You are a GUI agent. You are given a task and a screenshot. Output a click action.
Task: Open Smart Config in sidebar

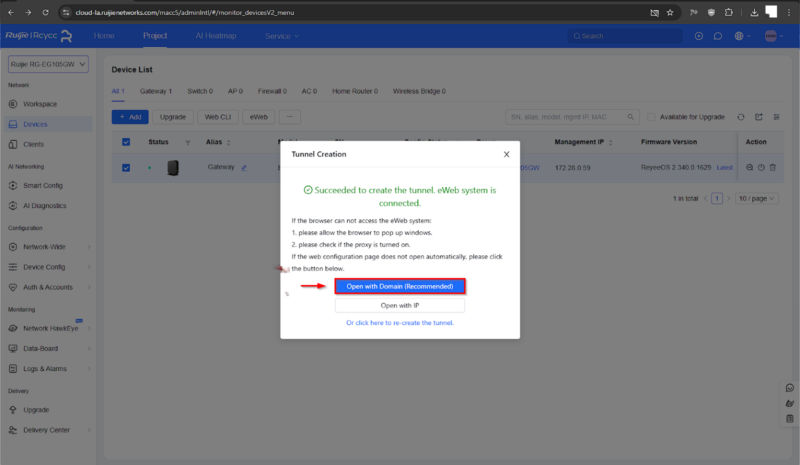43,185
